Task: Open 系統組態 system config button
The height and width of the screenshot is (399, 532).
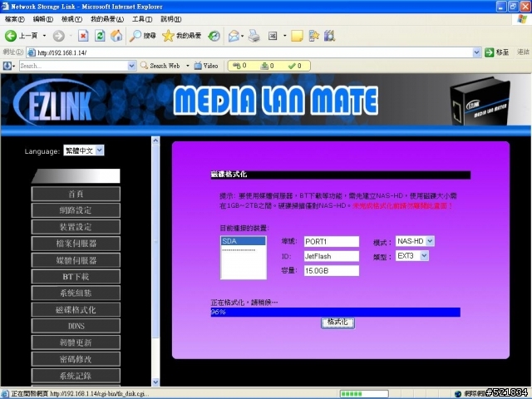Action: tap(76, 293)
